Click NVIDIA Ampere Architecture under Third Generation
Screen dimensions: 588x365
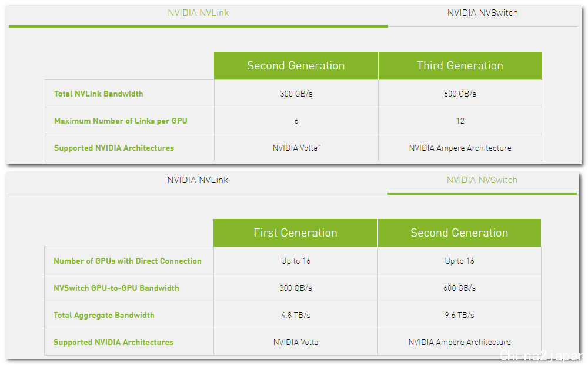click(460, 148)
